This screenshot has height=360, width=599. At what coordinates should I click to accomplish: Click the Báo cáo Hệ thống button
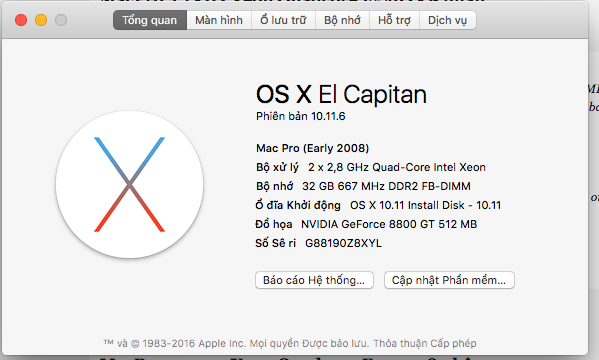[x=314, y=280]
